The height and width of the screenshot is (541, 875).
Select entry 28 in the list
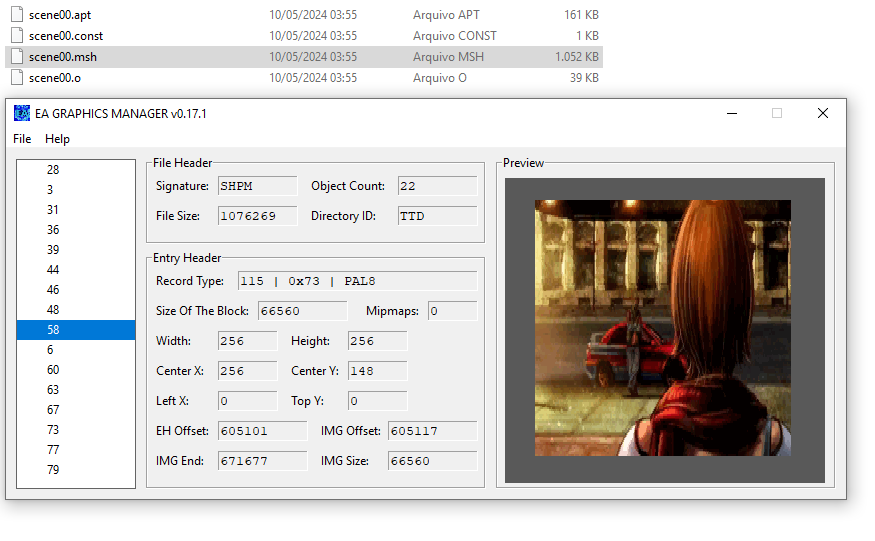tap(53, 170)
